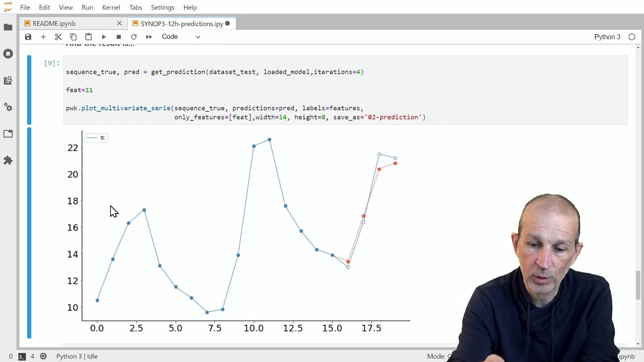Click the JupyterLab logo icon
This screenshot has height=362, width=644.
coord(8,7)
